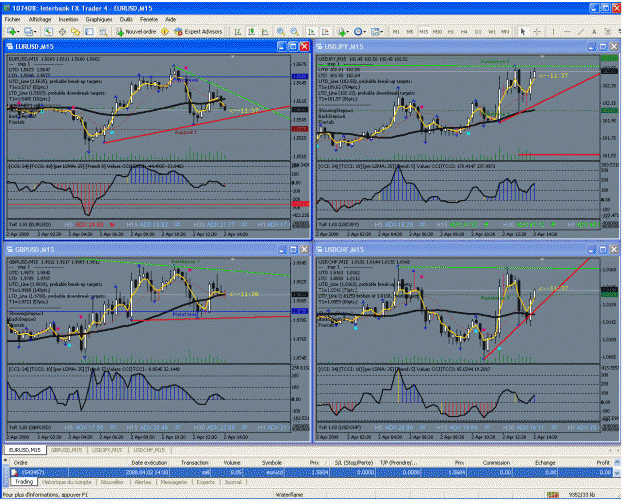Toggle the Terminal panel icon
Image resolution: width=625 pixels, height=501 pixels.
89,31
